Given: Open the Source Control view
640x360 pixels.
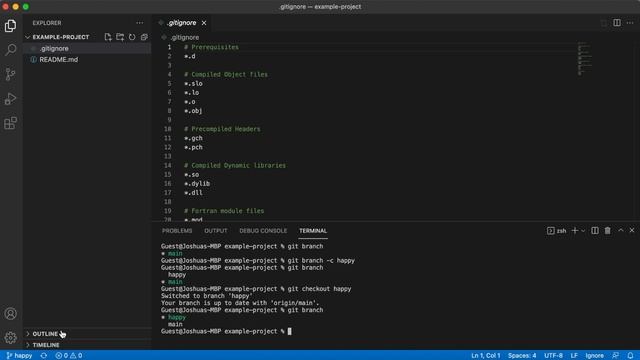Looking at the screenshot, I should pos(11,74).
